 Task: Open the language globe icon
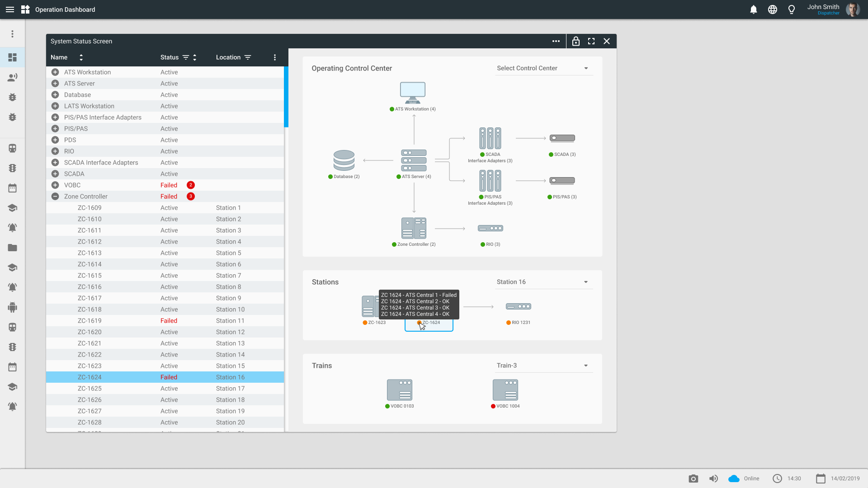tap(772, 9)
